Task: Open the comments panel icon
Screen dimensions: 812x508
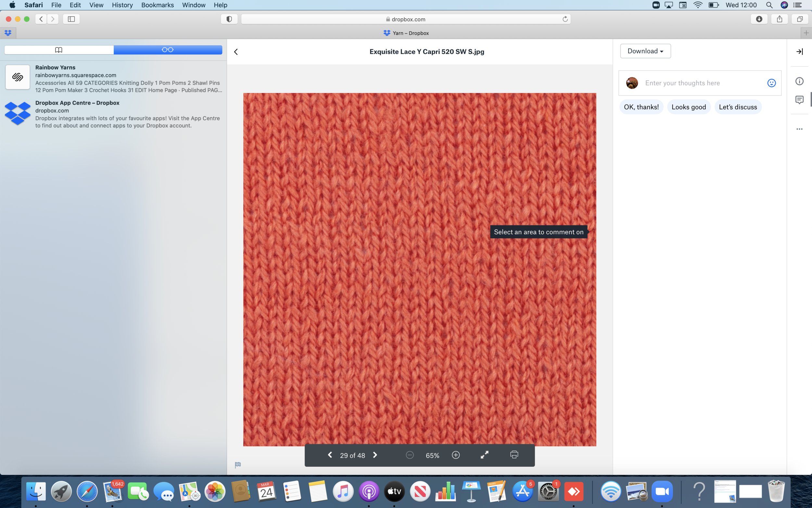Action: (x=799, y=100)
